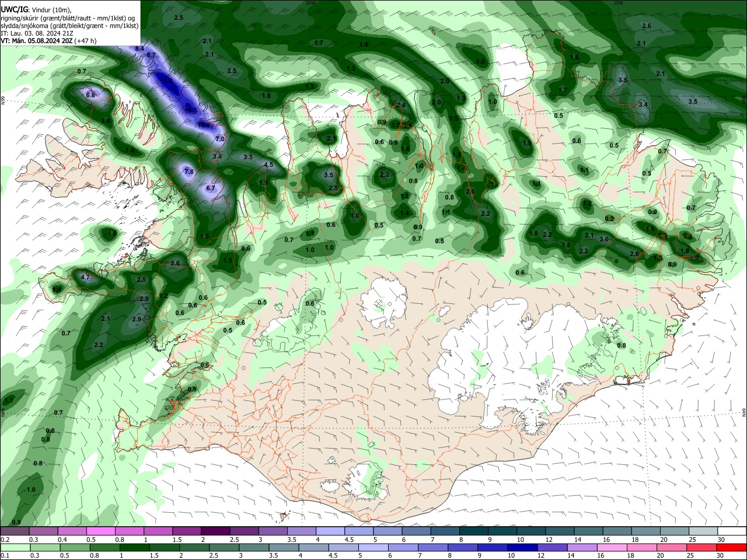Image resolution: width=747 pixels, height=560 pixels.
Task: Select blue 8–9 rain swatch
Action: pos(463,547)
